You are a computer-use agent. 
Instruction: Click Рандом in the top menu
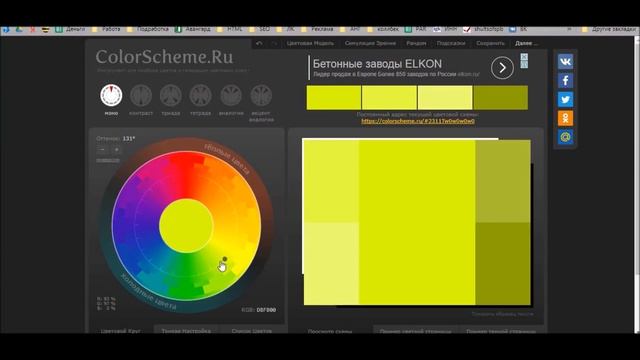tap(416, 43)
